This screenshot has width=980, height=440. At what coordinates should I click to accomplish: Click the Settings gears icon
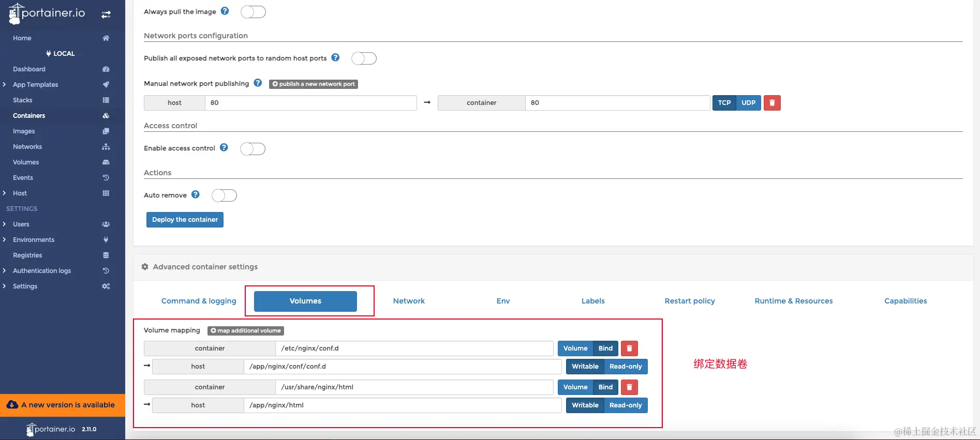coord(106,286)
